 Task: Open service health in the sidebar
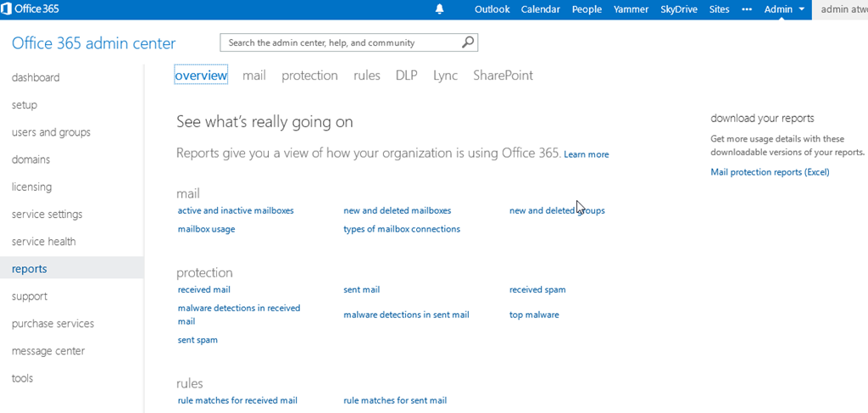tap(43, 242)
